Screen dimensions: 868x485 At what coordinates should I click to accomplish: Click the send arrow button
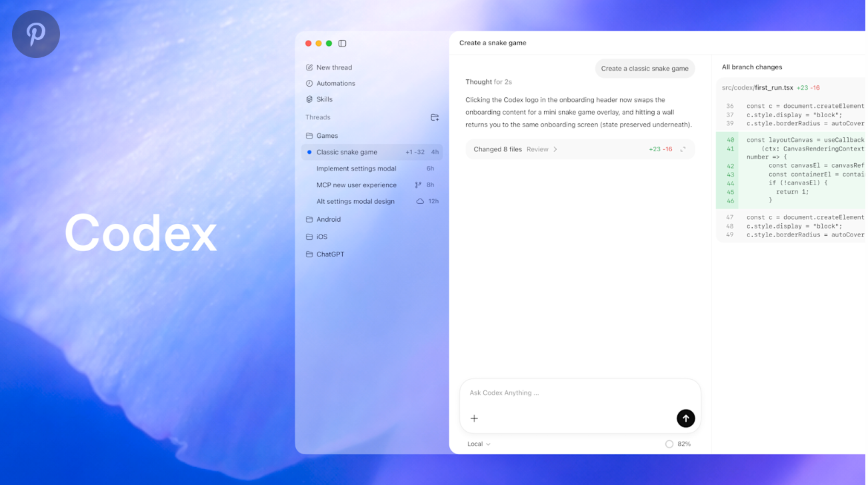[685, 418]
